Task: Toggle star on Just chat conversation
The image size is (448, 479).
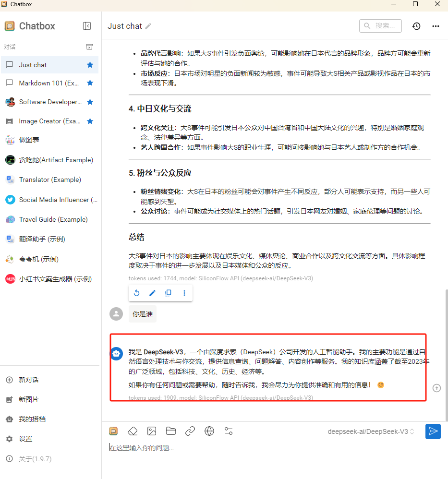Action: pos(90,65)
